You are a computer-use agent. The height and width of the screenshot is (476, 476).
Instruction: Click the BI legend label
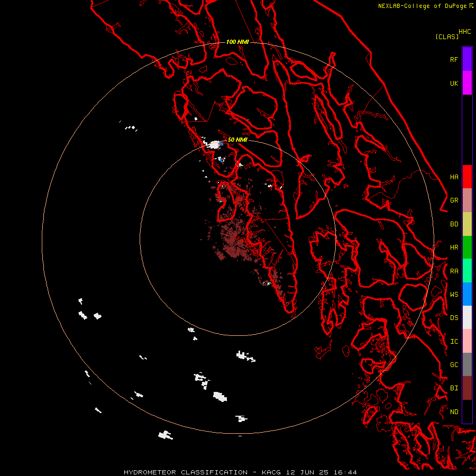[x=454, y=388]
